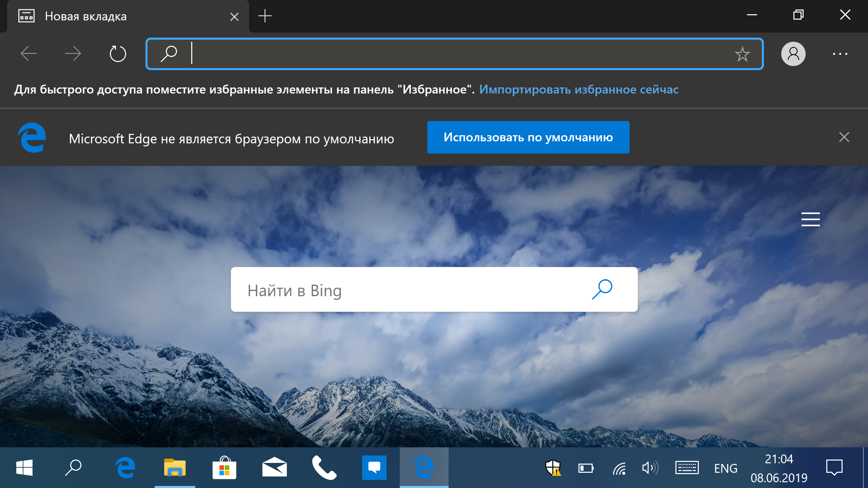
Task: Submit Bing search with magnifier icon
Action: 602,289
